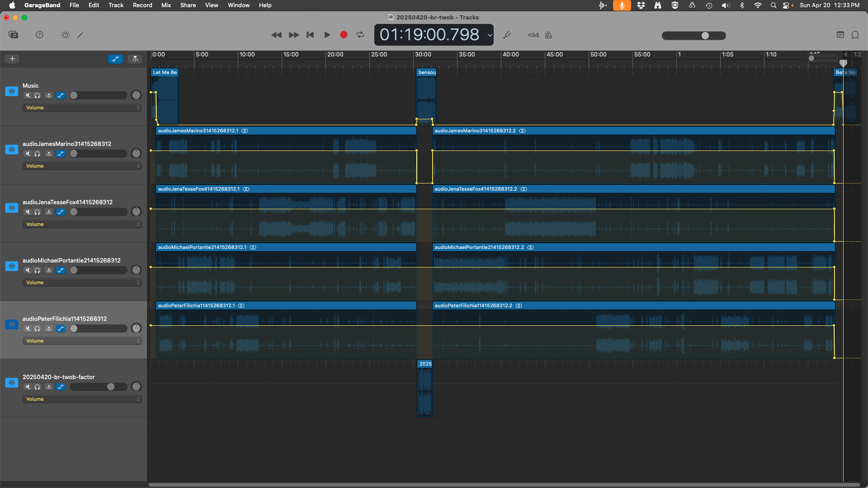Viewport: 868px width, 488px height.
Task: Mute the Music track
Action: [28, 95]
